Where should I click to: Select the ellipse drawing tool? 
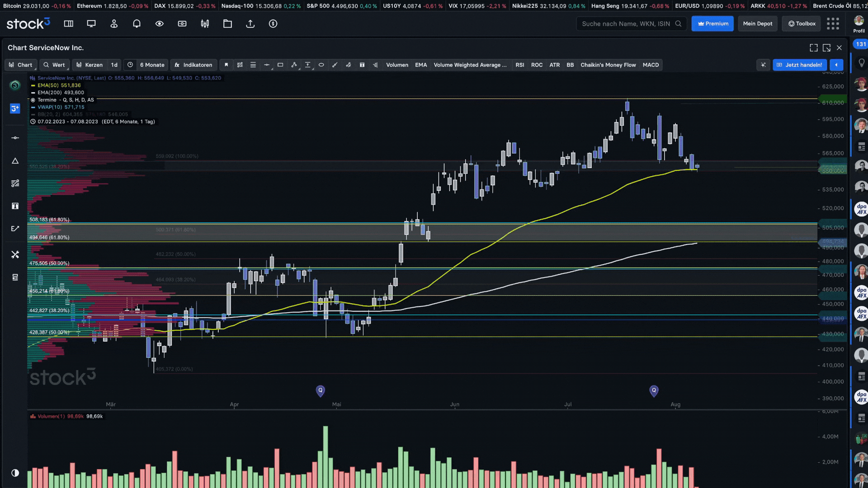tap(321, 65)
